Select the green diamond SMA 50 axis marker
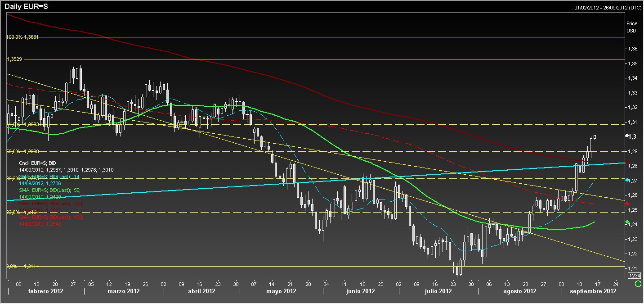Image resolution: width=644 pixels, height=304 pixels. (627, 222)
